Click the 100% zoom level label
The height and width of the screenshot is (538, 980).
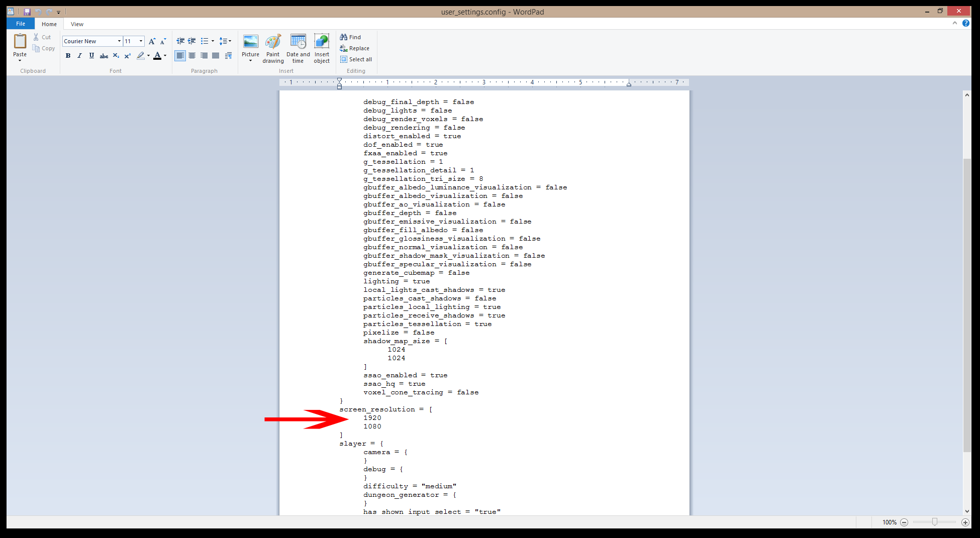coord(890,522)
